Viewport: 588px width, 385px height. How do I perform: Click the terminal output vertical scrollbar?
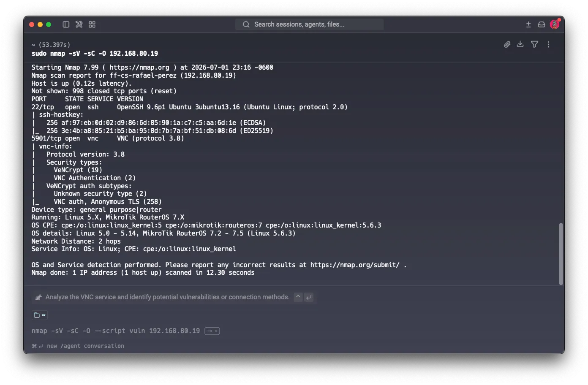(561, 254)
